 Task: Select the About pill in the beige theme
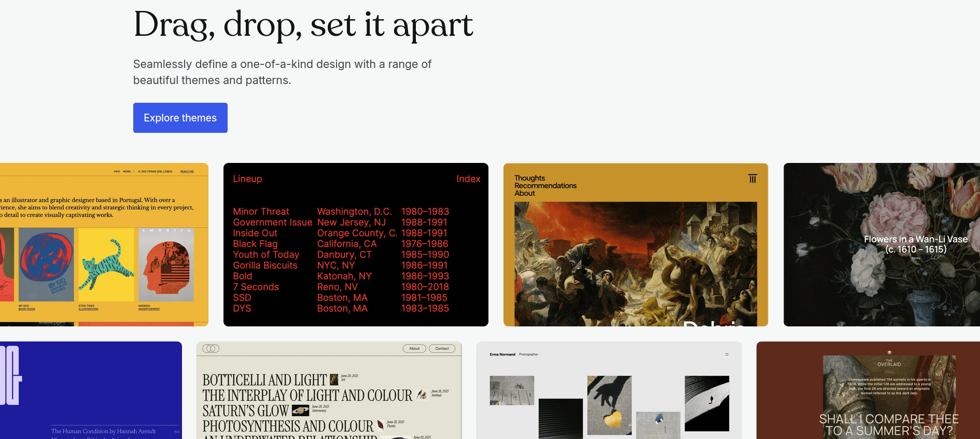click(x=414, y=349)
